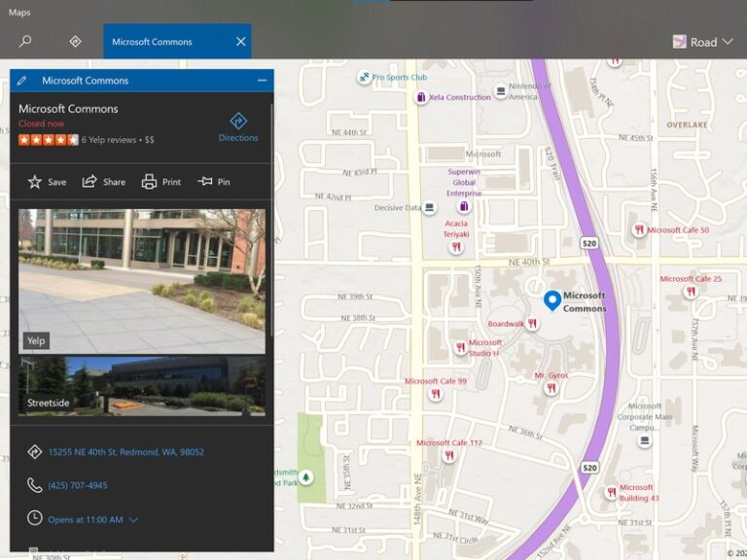This screenshot has height=560, width=747.
Task: Expand opening hours chevron
Action: coord(134,520)
